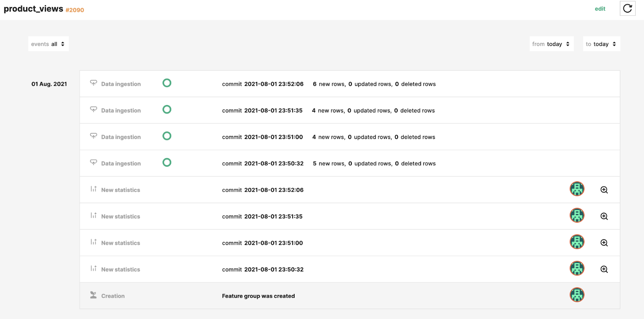Open the from today date dropdown
Image resolution: width=644 pixels, height=319 pixels.
tap(551, 44)
